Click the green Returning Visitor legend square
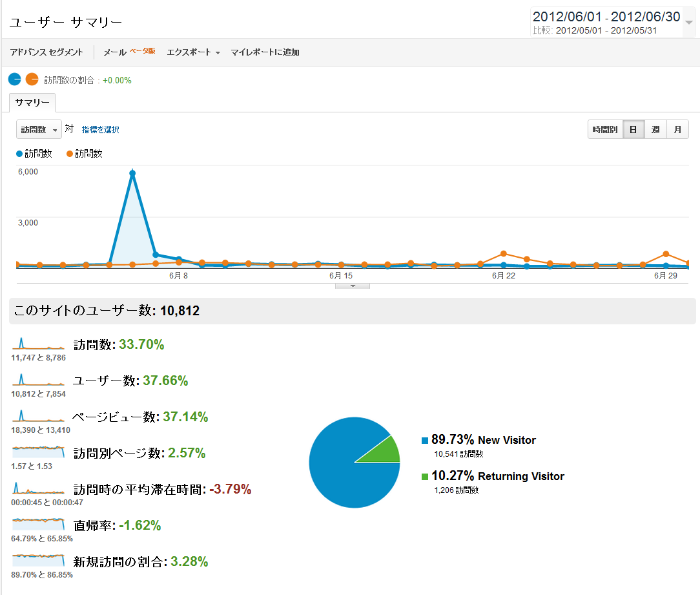The height and width of the screenshot is (595, 700). pos(425,477)
